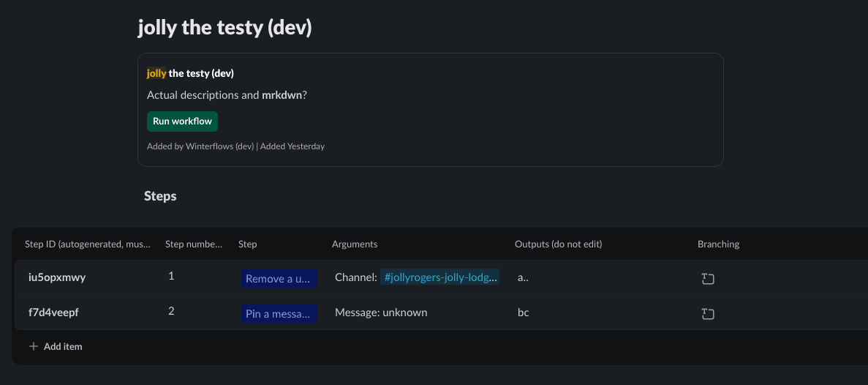868x385 pixels.
Task: Click step number 2 cell
Action: (x=171, y=311)
